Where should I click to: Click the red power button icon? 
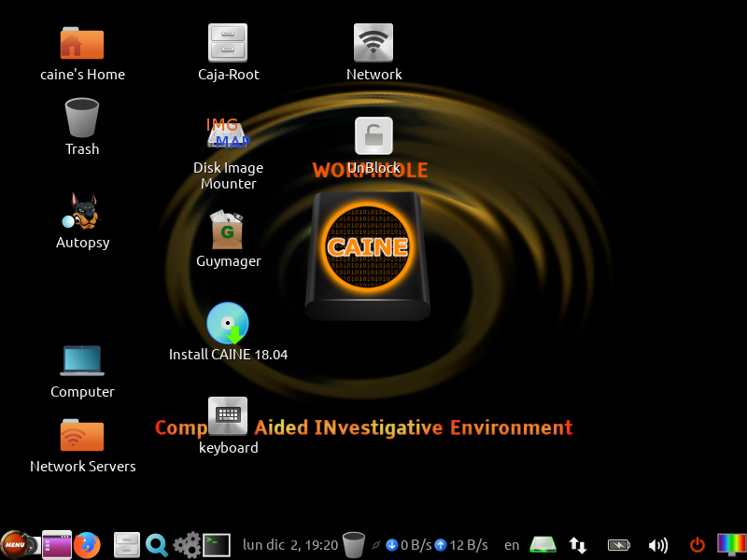click(697, 545)
